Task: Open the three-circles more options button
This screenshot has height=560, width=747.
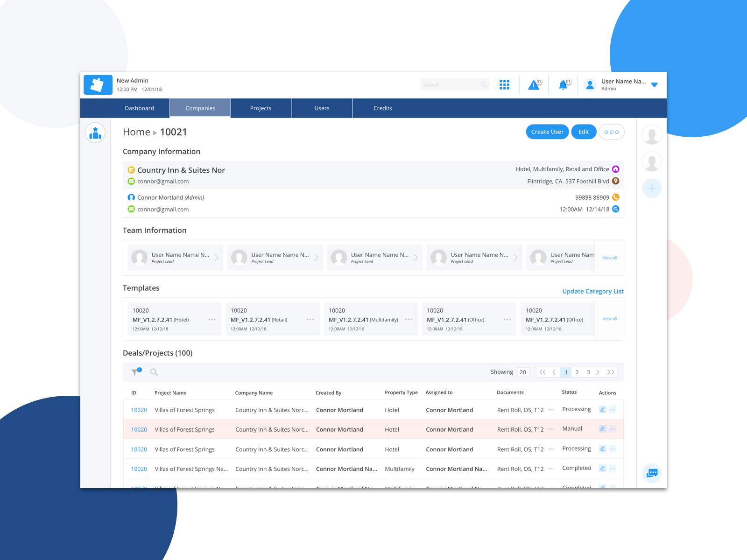Action: 612,132
